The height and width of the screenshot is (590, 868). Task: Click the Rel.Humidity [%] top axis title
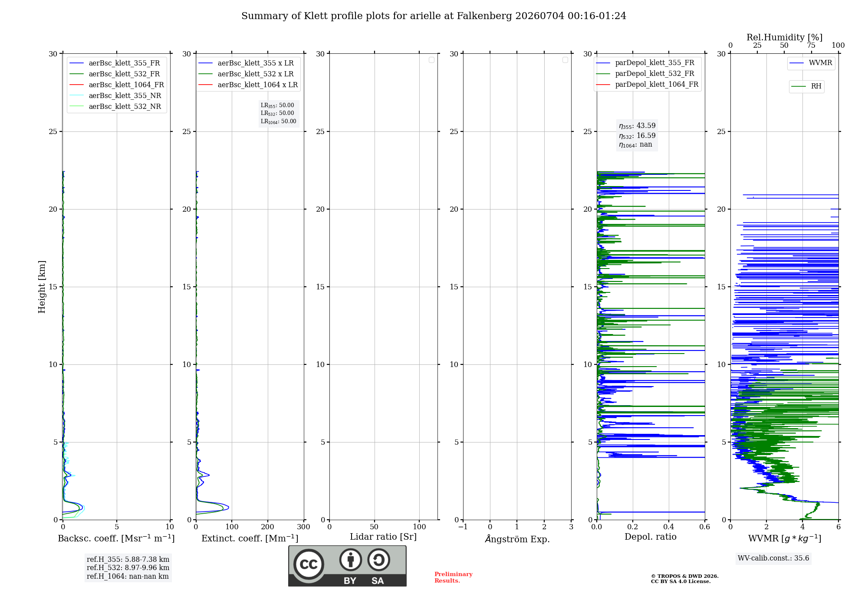[x=785, y=37]
